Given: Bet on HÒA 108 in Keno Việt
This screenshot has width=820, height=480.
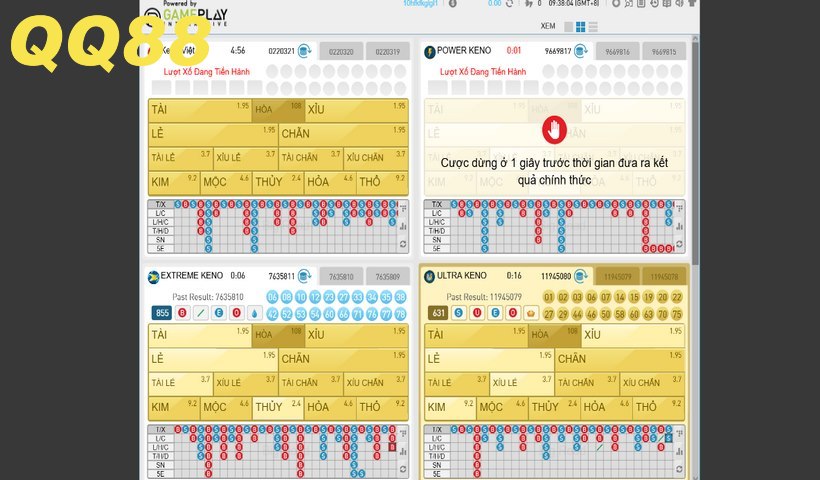Looking at the screenshot, I should click(278, 110).
